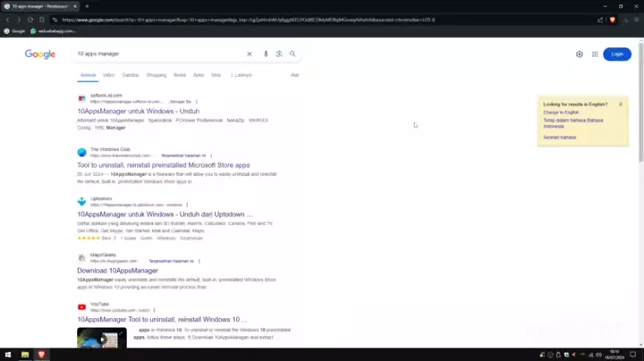The image size is (644, 361).
Task: Click the Brave Shields lion icon
Action: pos(613,19)
